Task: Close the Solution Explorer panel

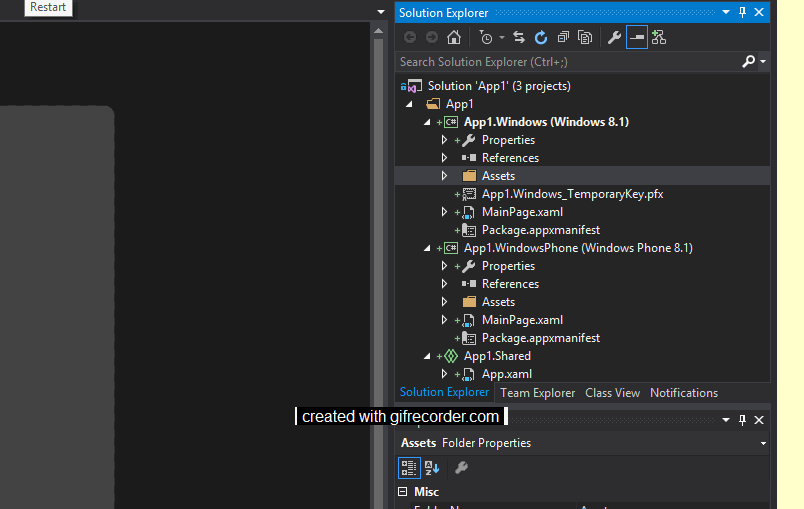Action: 759,12
